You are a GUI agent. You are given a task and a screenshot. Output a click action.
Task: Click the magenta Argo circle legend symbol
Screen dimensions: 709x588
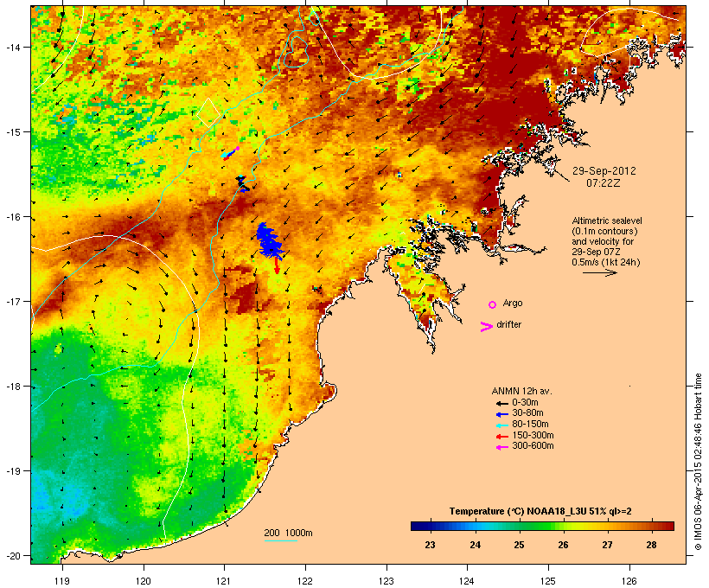pos(493,305)
